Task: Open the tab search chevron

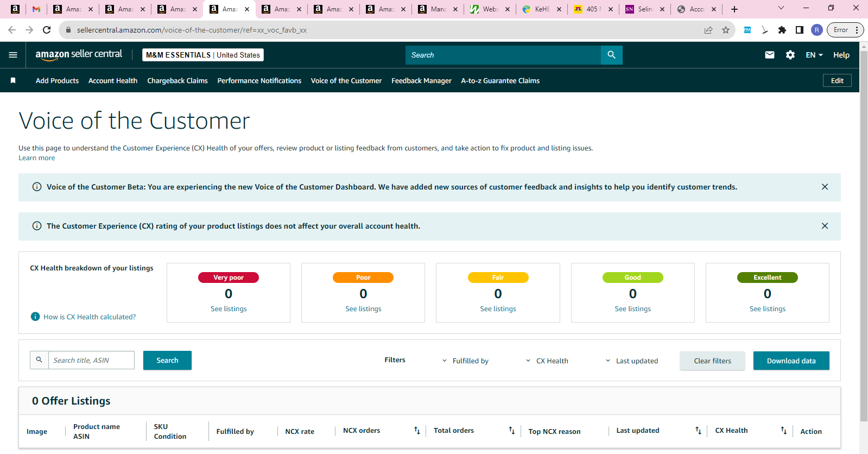Action: pos(781,8)
